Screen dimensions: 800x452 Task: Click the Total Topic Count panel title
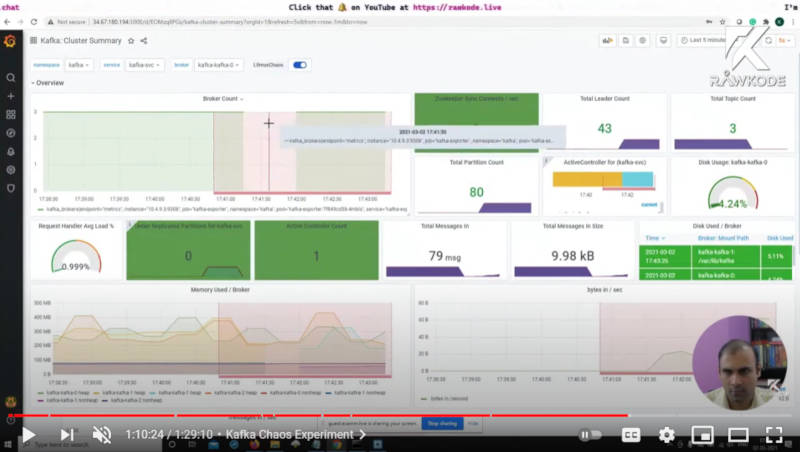(x=733, y=98)
